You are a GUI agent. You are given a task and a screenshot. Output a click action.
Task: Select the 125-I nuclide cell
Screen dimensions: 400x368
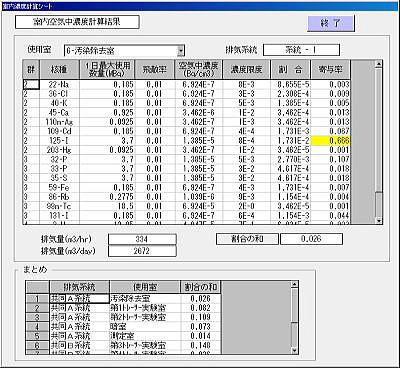coord(59,140)
